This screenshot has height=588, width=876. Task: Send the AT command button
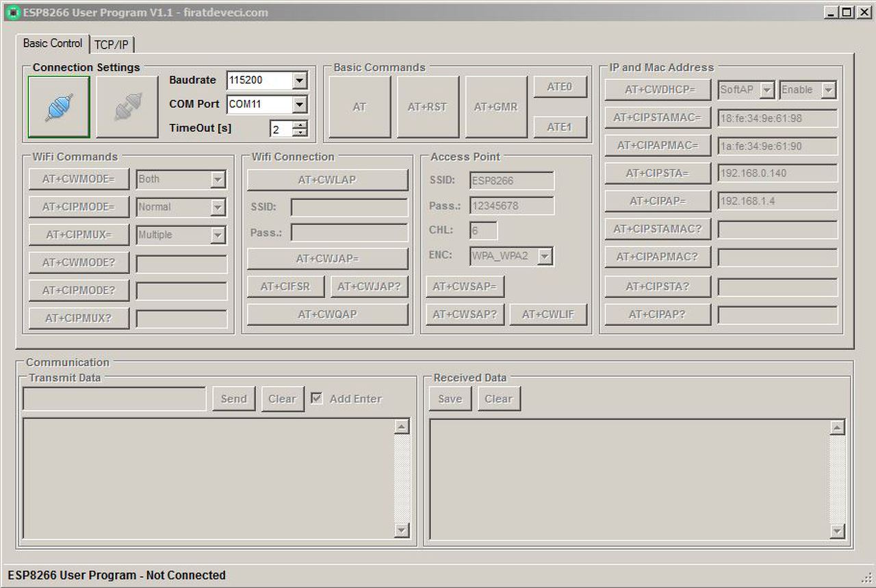point(360,107)
